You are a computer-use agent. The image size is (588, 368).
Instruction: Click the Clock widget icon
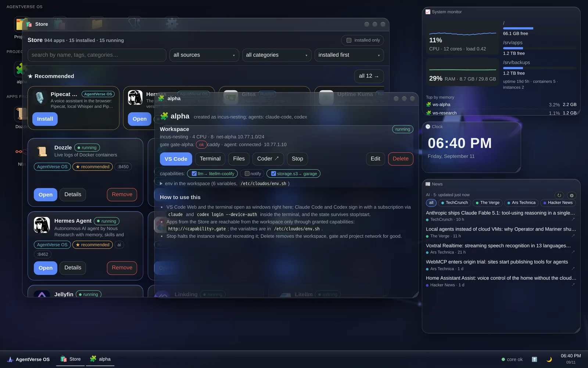tap(428, 127)
